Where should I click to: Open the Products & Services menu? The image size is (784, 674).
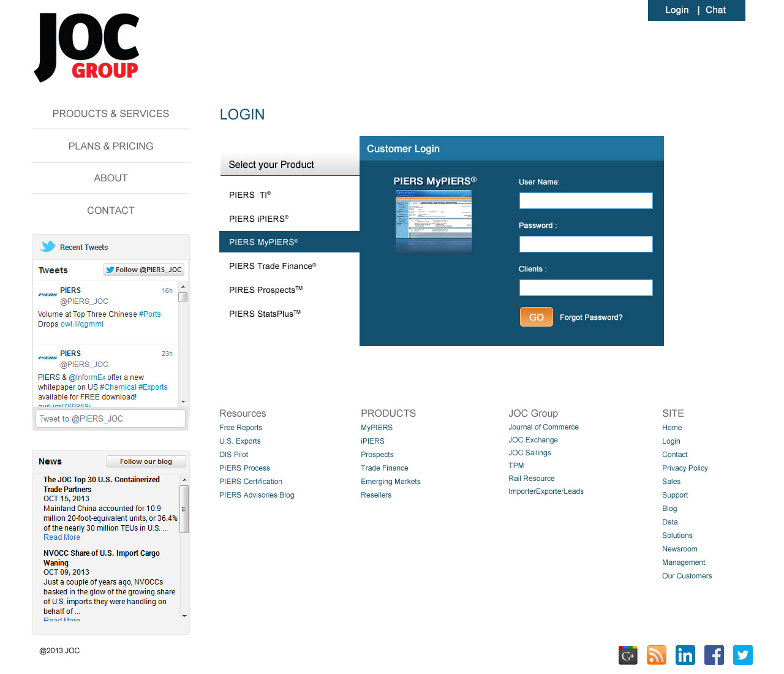point(110,113)
